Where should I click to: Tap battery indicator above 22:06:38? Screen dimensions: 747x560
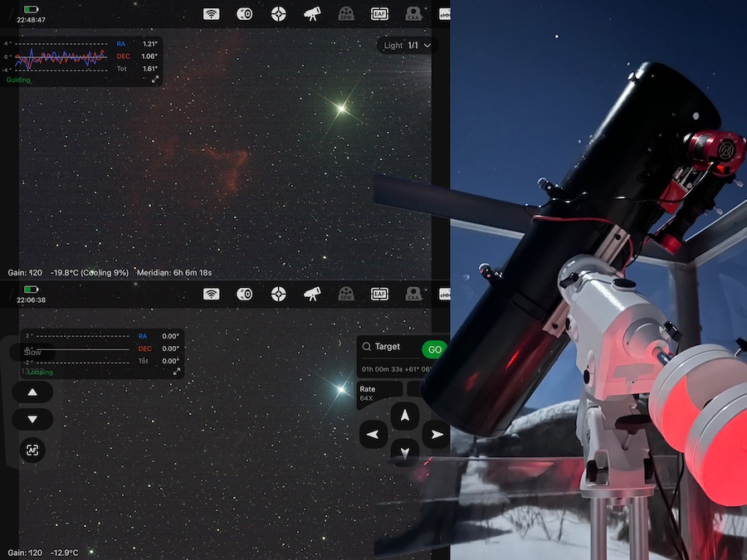(x=31, y=289)
